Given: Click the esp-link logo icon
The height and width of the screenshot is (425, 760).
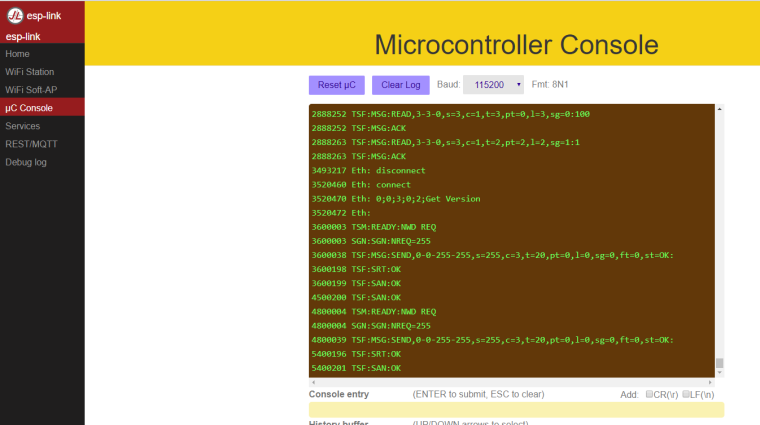Looking at the screenshot, I should point(15,16).
